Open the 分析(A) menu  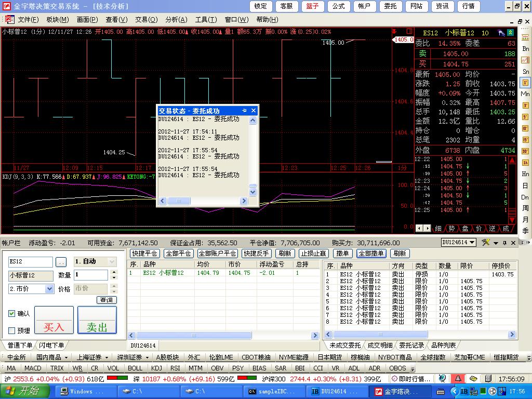tap(176, 20)
